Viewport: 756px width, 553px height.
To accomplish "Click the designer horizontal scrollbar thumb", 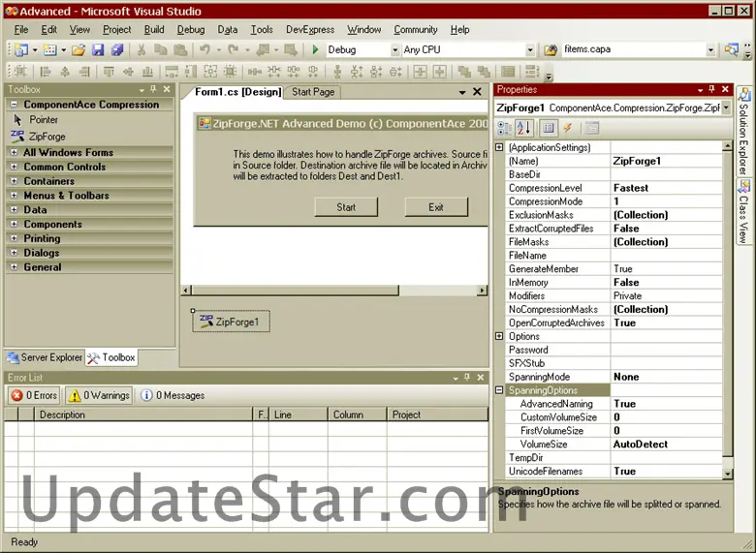I will 295,290.
